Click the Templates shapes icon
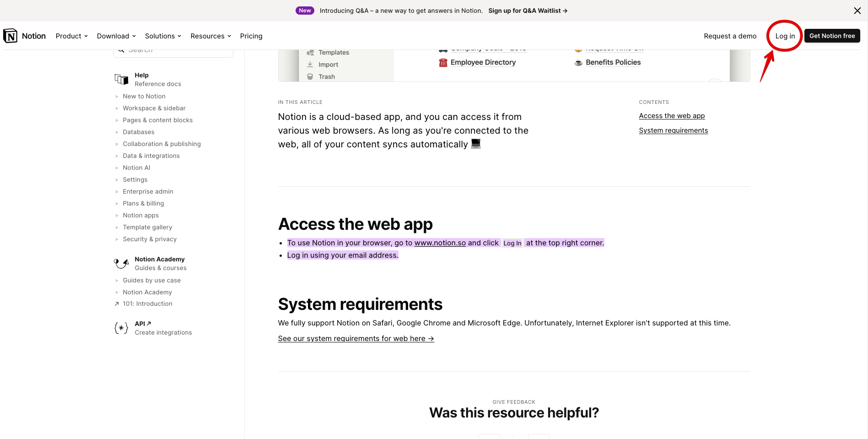Viewport: 868px width, 439px height. [x=310, y=53]
